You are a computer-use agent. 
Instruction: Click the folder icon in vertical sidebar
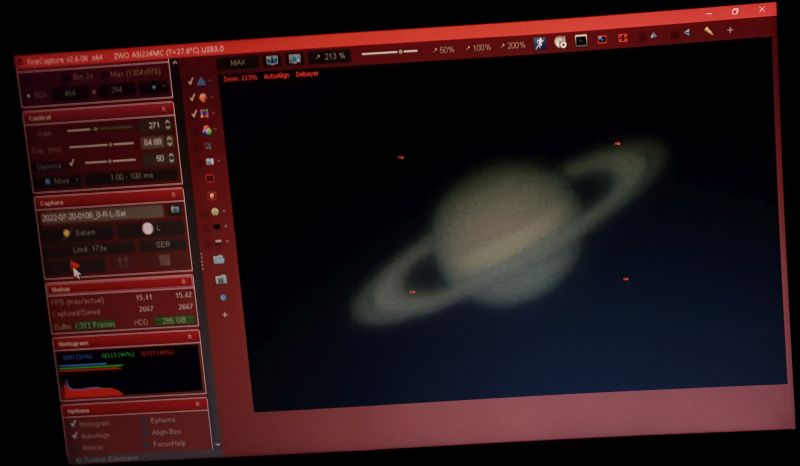coord(219,259)
